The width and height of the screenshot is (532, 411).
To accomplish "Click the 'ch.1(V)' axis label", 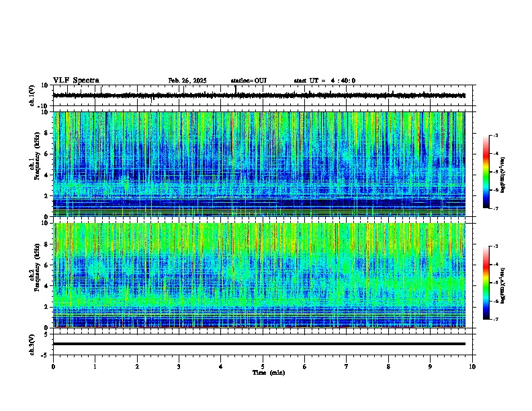I will coord(32,95).
